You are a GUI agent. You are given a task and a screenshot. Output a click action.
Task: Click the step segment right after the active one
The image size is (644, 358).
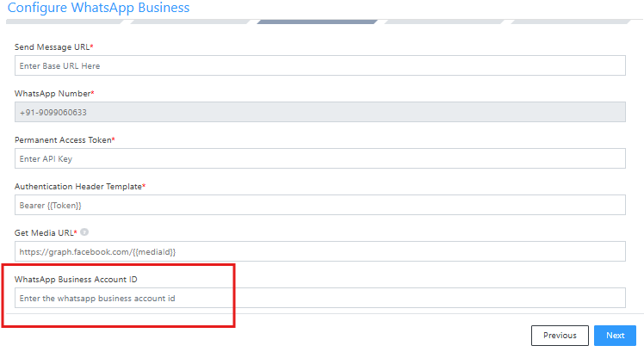pos(445,22)
